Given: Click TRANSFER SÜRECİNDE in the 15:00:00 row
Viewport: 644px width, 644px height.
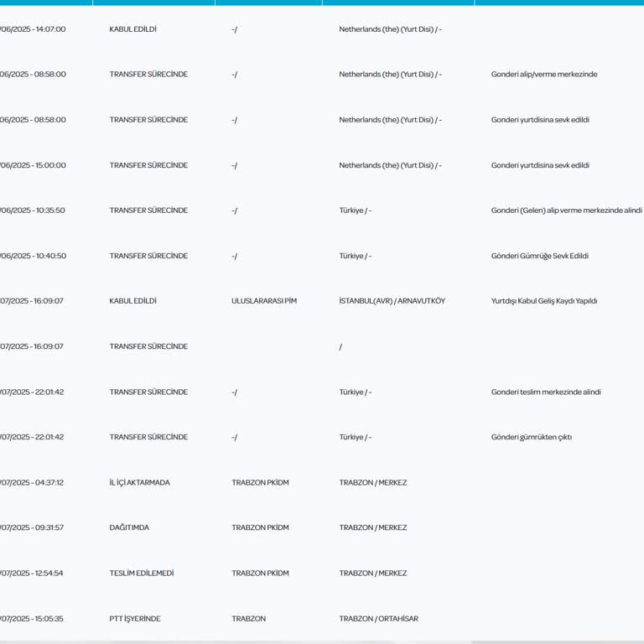Looking at the screenshot, I should tap(148, 165).
